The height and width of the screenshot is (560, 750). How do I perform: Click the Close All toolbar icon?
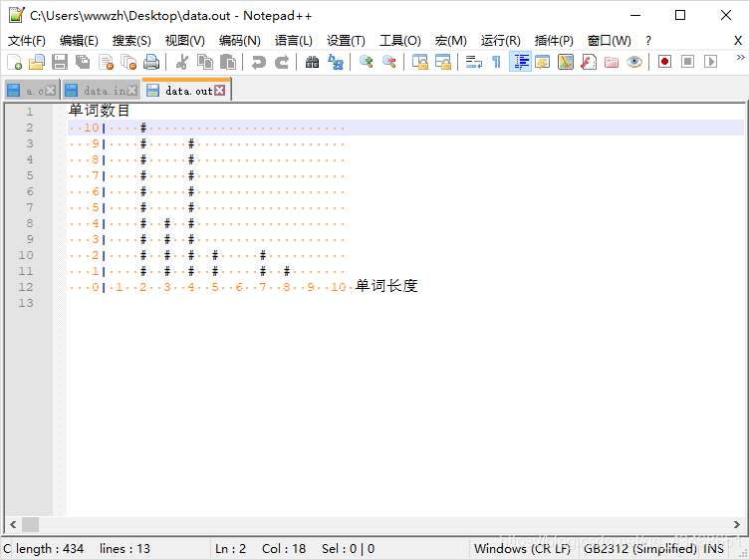128,62
